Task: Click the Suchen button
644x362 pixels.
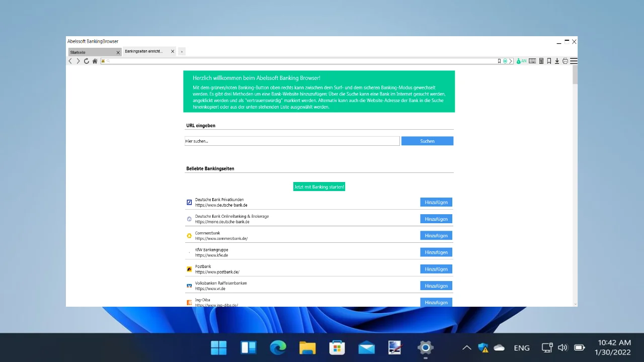Action: (427, 141)
